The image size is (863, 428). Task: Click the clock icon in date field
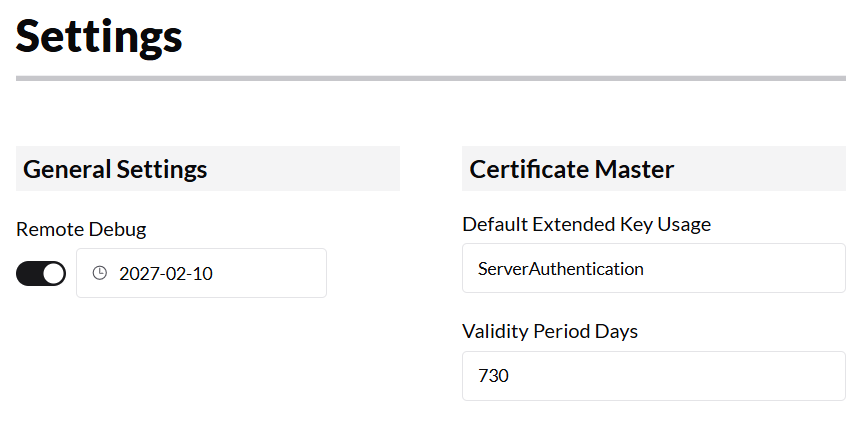(99, 273)
